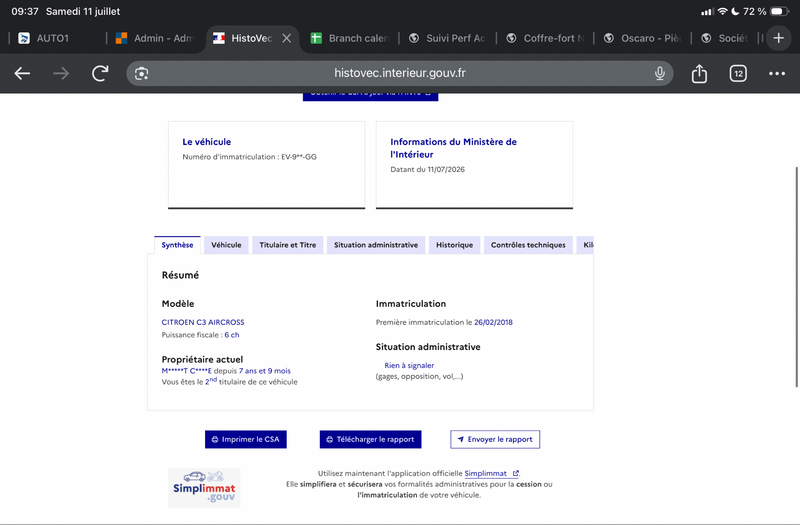Click the page vertical scrollbar
The image size is (800, 525).
click(x=796, y=277)
